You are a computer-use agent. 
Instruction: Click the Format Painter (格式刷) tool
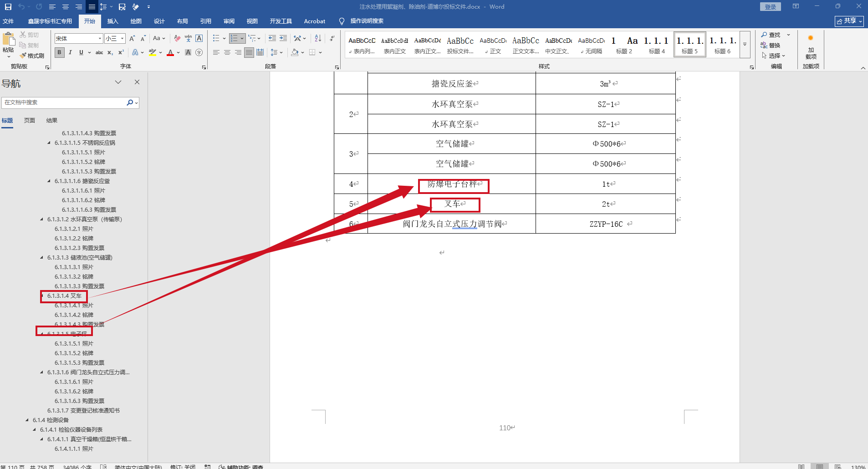point(32,56)
